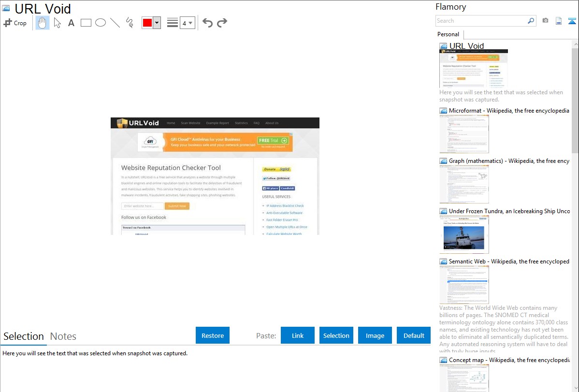Click the icon beside Under Frozen Tundra entry
579x392 pixels.
click(x=443, y=211)
